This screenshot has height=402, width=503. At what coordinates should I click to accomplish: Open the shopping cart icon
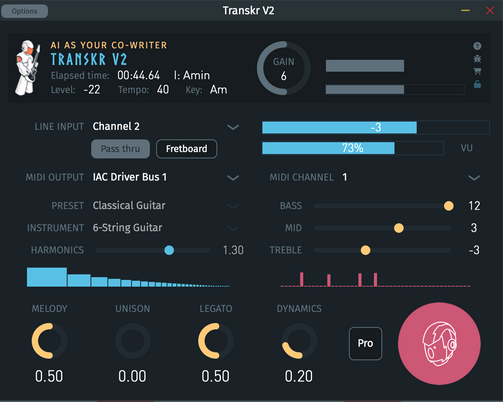pos(477,71)
